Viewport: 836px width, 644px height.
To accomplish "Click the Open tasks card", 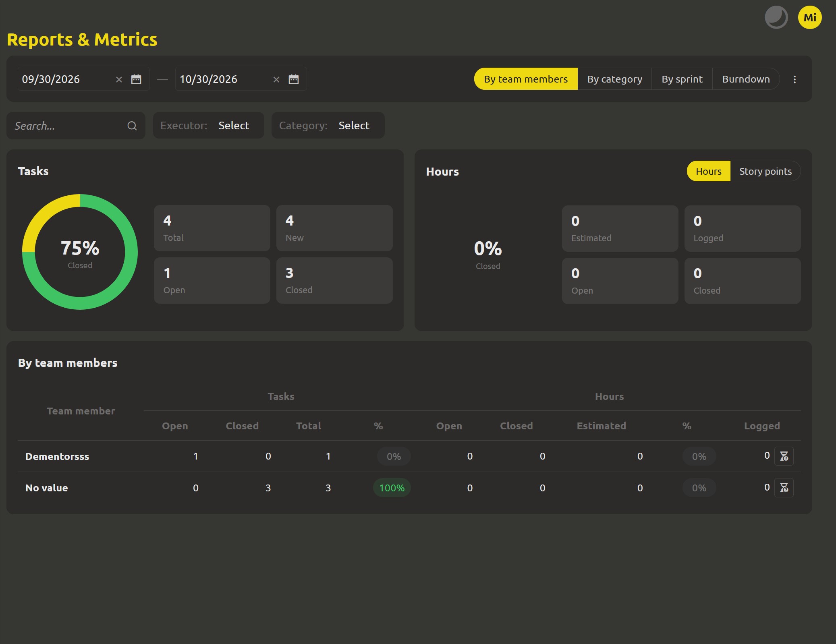I will pyautogui.click(x=212, y=280).
